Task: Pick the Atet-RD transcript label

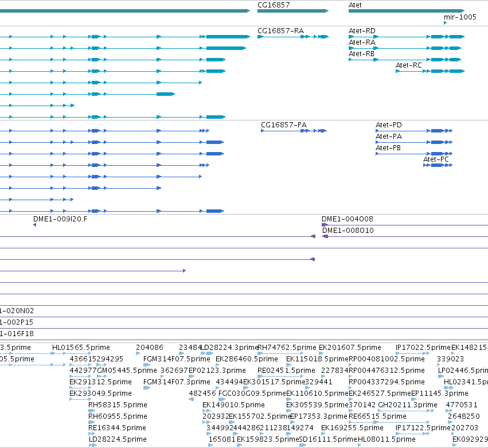Action: coord(362,31)
